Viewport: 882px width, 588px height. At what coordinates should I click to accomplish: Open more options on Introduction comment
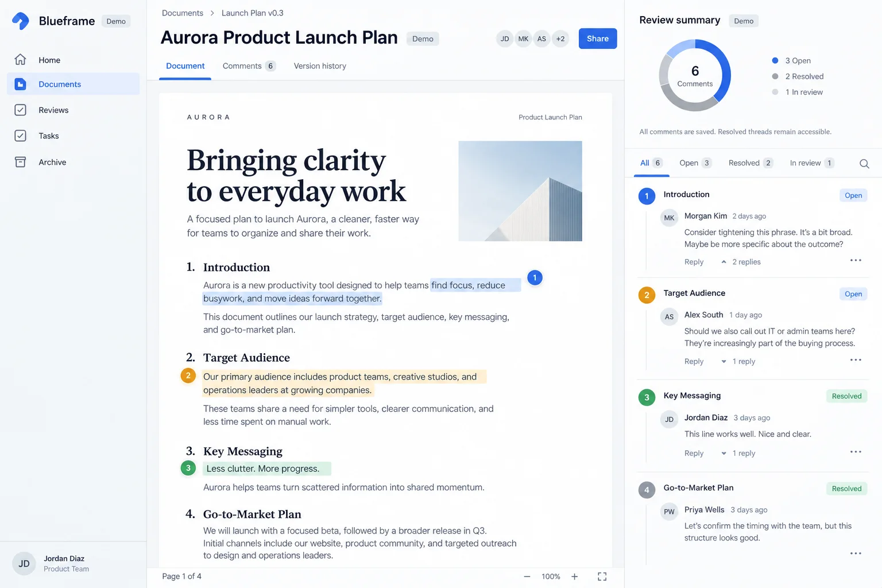click(x=856, y=260)
